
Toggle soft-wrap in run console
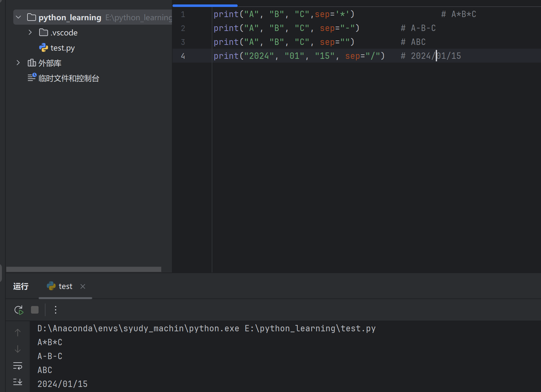tap(18, 366)
